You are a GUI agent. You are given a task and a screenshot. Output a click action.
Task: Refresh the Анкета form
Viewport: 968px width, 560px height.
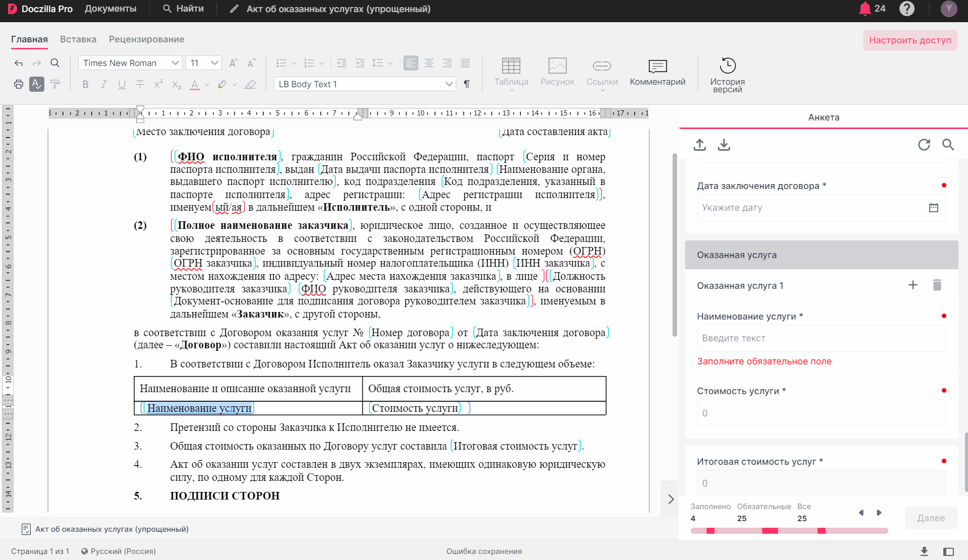(924, 145)
